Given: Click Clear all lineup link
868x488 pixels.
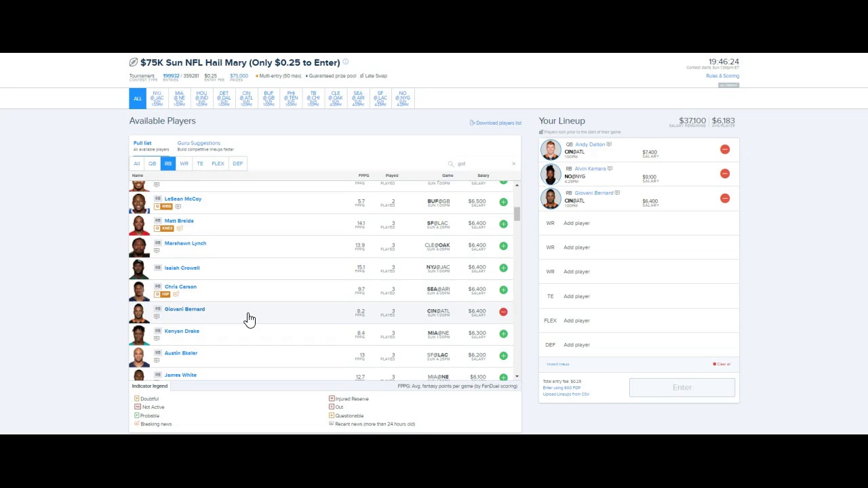Looking at the screenshot, I should (x=722, y=364).
